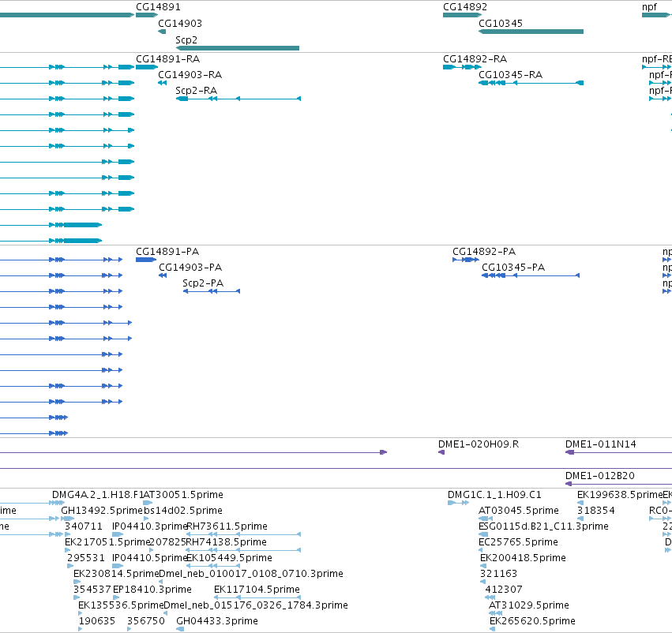The height and width of the screenshot is (633, 672).
Task: Select the CG14903-RA transcript label
Action: pyautogui.click(x=190, y=74)
